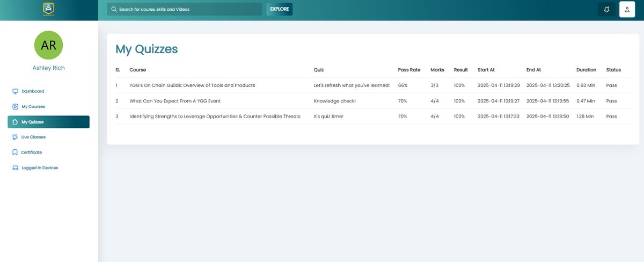
Task: Click quiz "Let's refresh what you've learned!"
Action: pyautogui.click(x=352, y=85)
